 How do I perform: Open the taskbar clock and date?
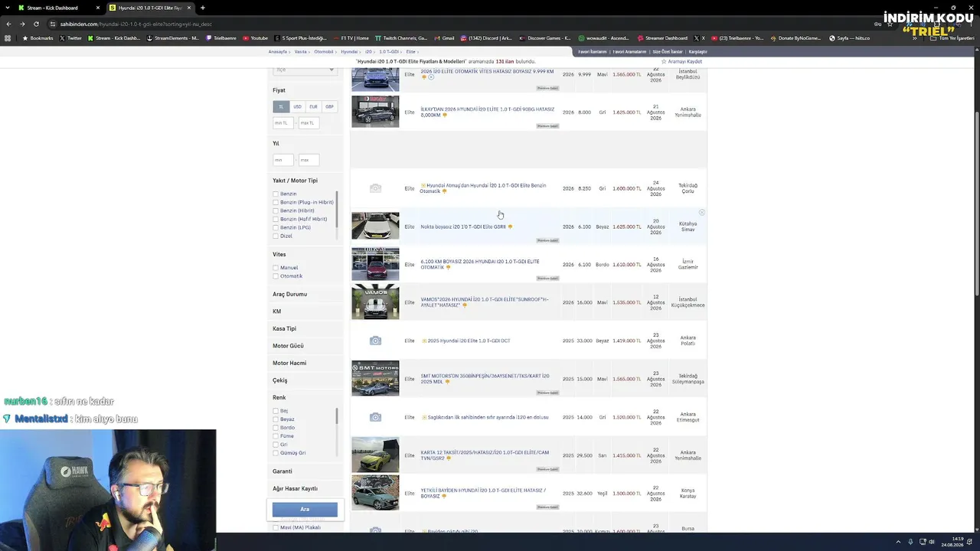pos(953,542)
